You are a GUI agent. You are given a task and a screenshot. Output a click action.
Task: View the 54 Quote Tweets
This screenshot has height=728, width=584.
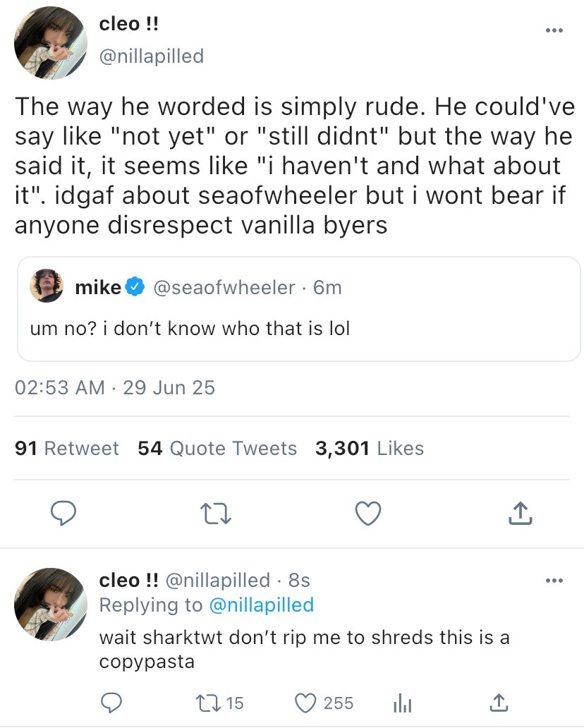pos(217,449)
